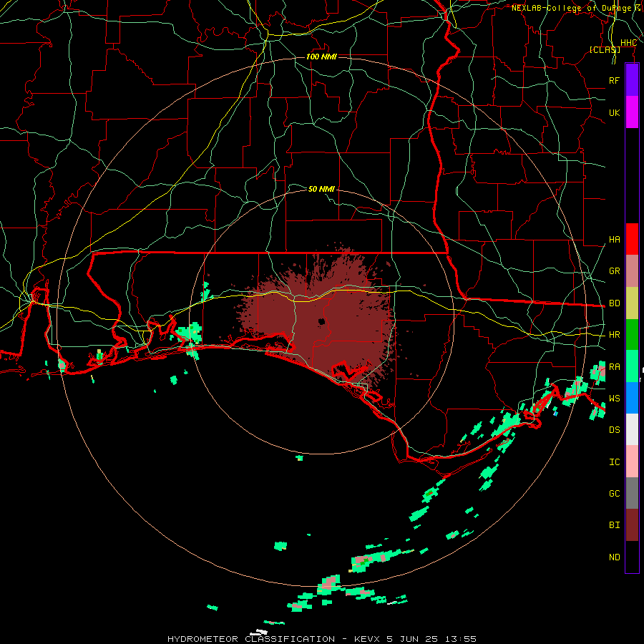The height and width of the screenshot is (644, 644).
Task: Click the KEVX radar site identifier
Action: click(x=367, y=639)
